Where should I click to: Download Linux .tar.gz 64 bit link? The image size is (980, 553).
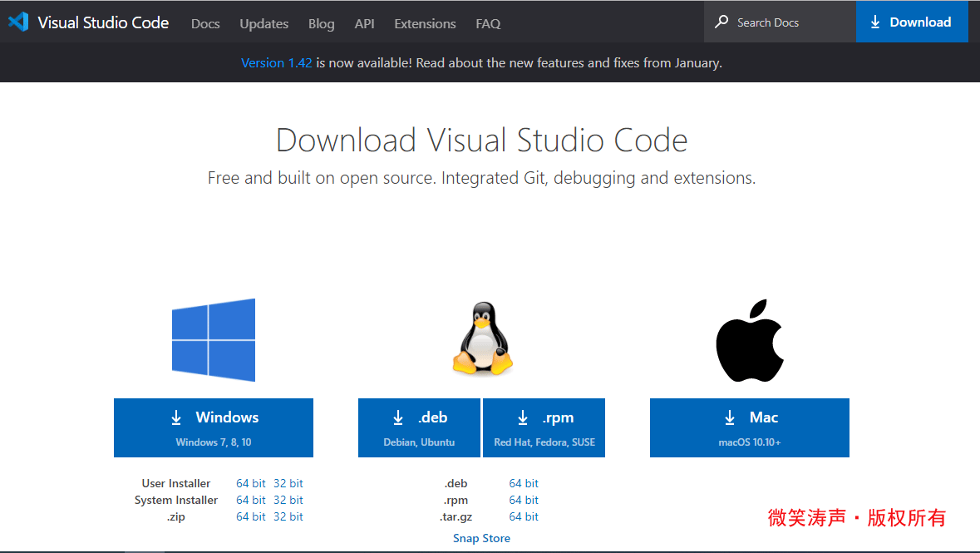[x=524, y=516]
